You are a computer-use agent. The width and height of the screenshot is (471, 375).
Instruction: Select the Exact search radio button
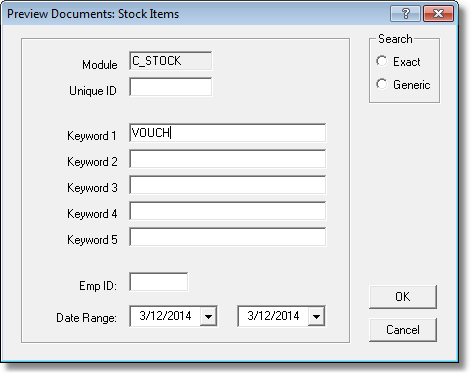382,61
